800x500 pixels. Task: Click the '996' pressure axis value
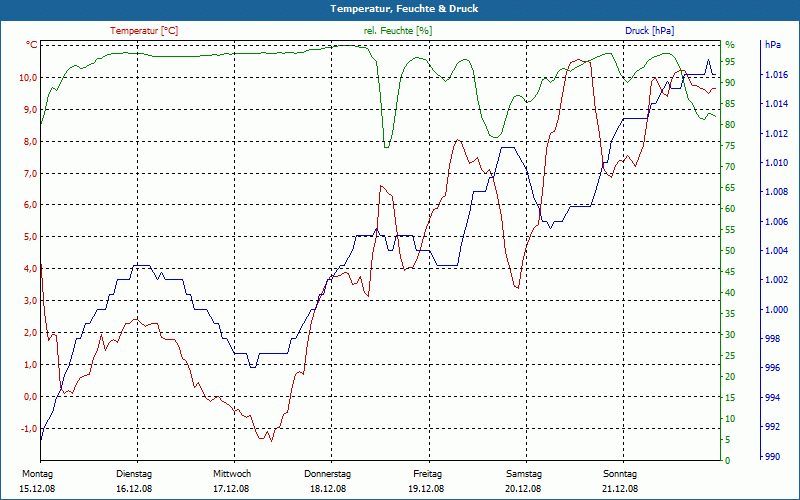(x=772, y=368)
